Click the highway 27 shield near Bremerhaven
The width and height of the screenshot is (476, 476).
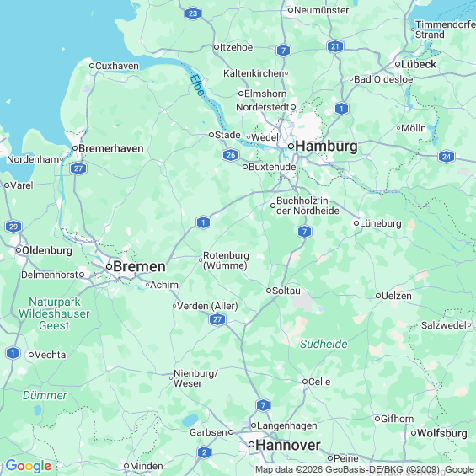(x=78, y=168)
